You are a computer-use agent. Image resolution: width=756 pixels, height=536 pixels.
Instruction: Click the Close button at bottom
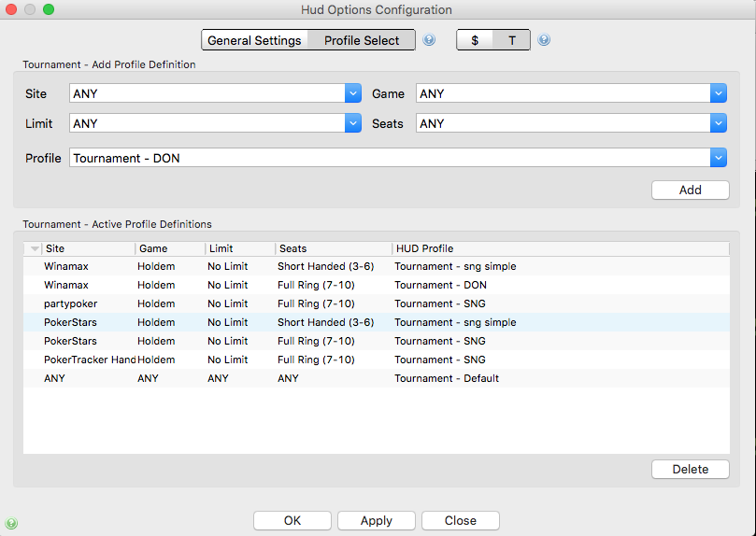coord(461,520)
